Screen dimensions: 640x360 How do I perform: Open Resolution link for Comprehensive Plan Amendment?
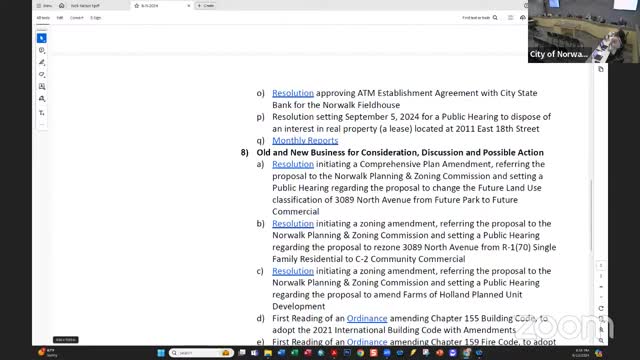pyautogui.click(x=293, y=164)
